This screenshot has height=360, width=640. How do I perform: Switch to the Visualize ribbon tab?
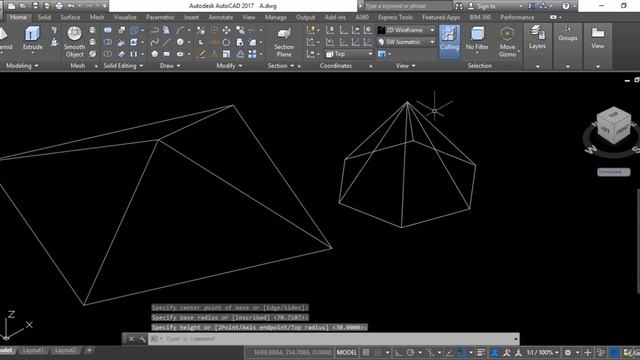point(125,17)
